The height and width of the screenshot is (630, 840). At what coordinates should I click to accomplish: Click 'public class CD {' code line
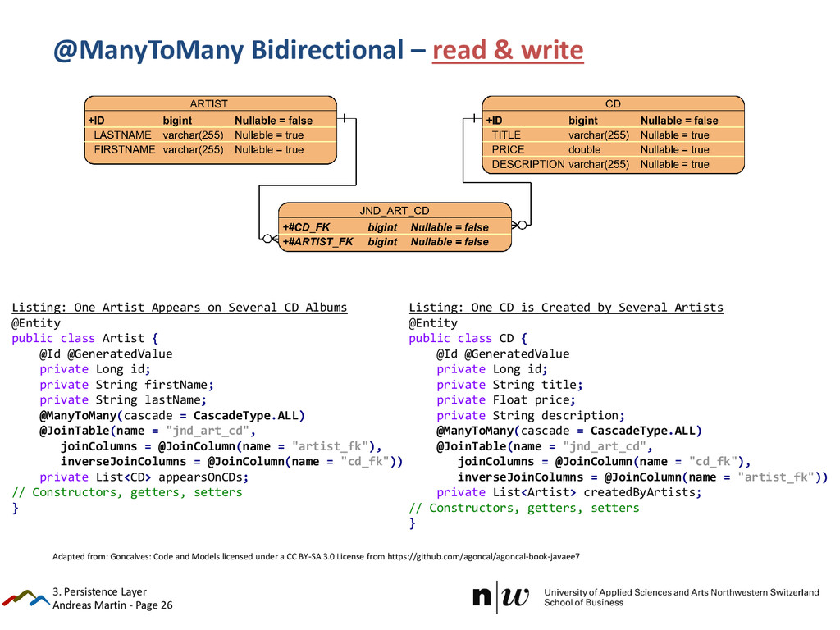point(468,339)
